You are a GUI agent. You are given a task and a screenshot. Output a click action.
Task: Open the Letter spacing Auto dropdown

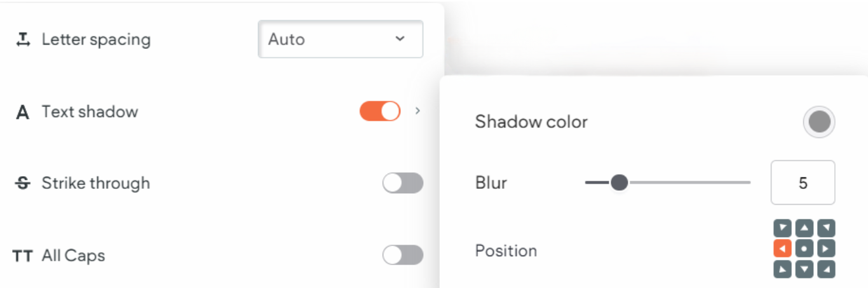(x=341, y=39)
